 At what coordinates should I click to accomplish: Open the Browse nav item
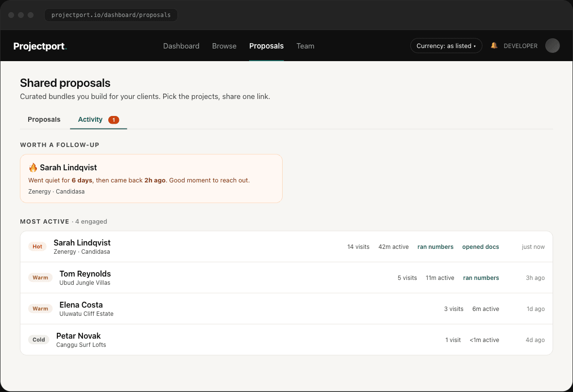[x=224, y=46]
